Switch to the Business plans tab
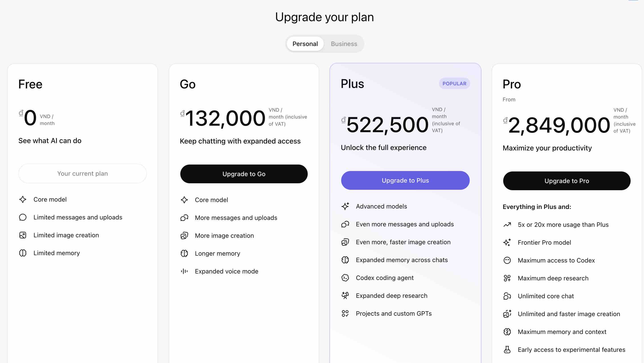This screenshot has height=363, width=644. tap(344, 44)
